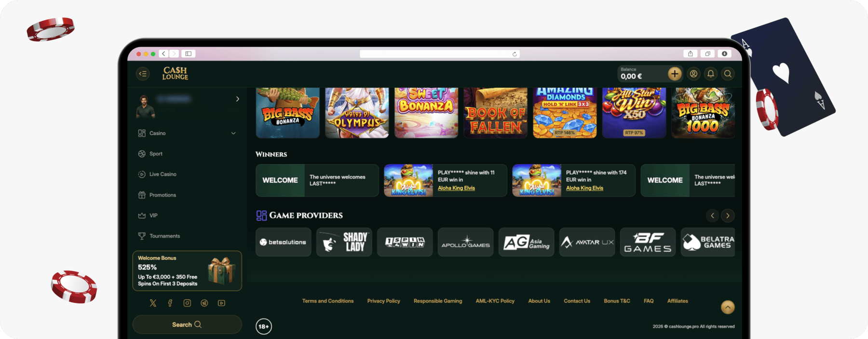Launch the All Star Win X50 game
Viewport: 868px width, 339px height.
click(x=634, y=113)
